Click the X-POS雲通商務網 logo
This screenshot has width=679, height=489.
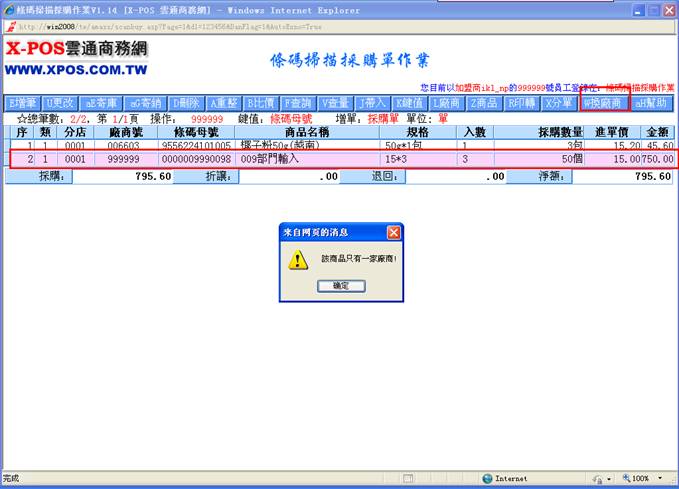78,58
